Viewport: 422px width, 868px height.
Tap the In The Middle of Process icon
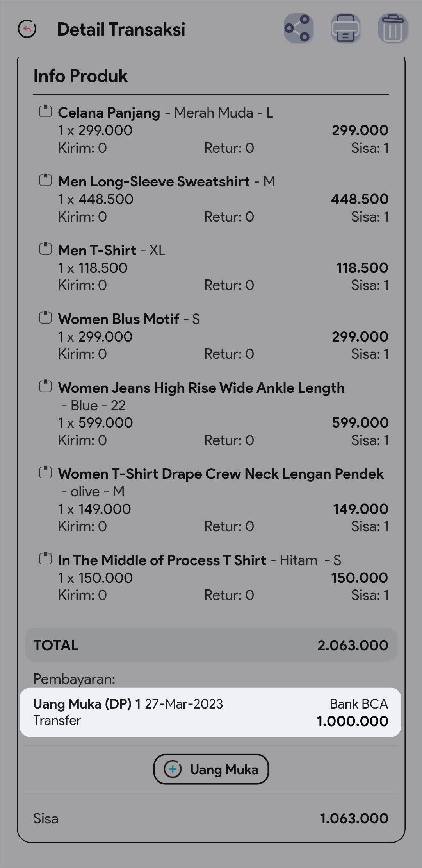tap(45, 559)
